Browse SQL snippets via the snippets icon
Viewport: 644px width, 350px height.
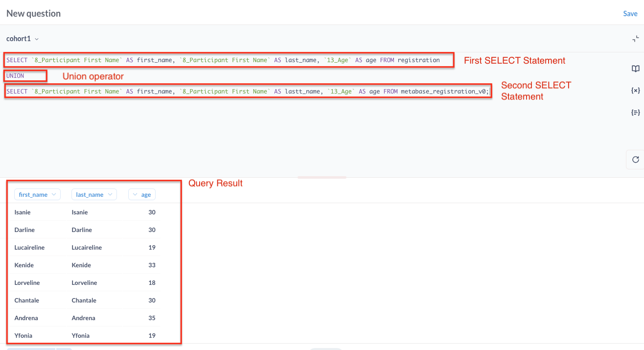[x=635, y=112]
